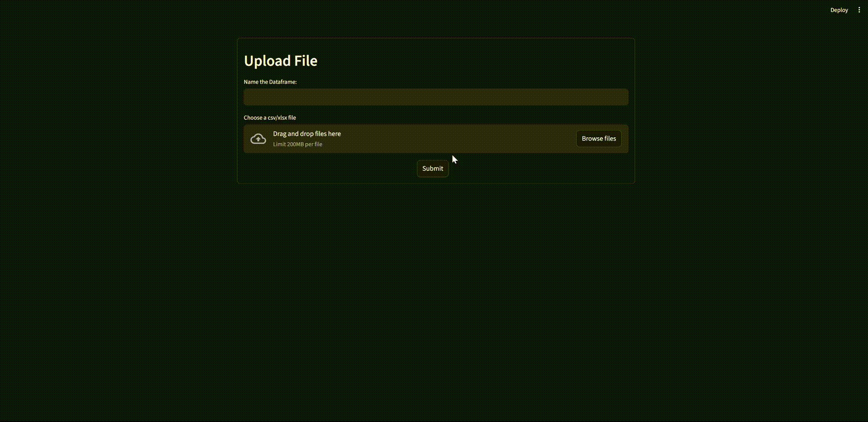Click the vertical ellipsis icon
The width and height of the screenshot is (868, 422).
pos(859,10)
